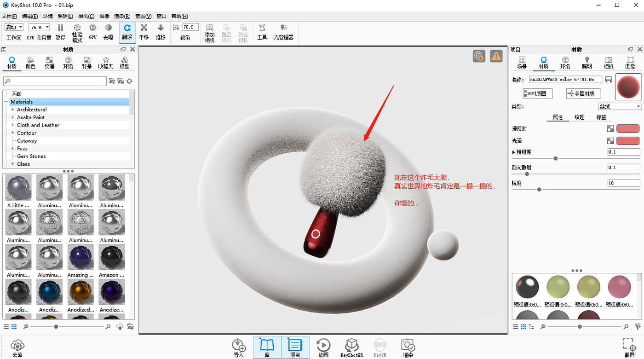Open the 动画 animation panel

pos(323,346)
